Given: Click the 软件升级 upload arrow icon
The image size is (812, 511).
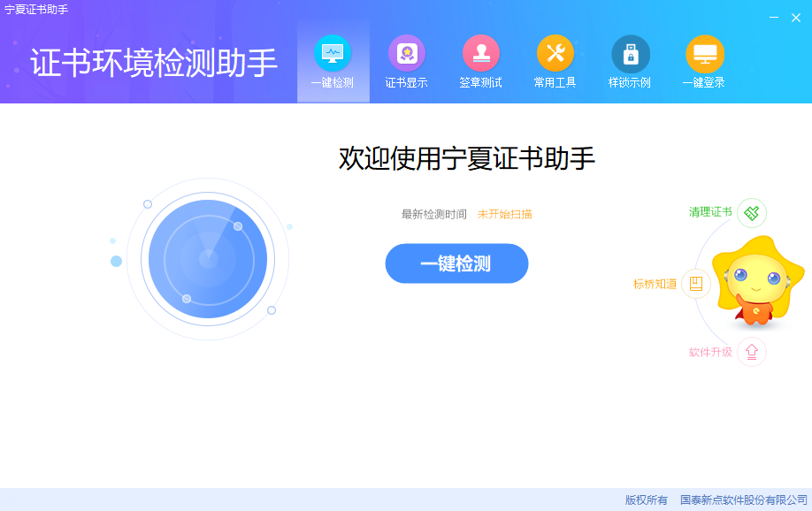Looking at the screenshot, I should [751, 352].
